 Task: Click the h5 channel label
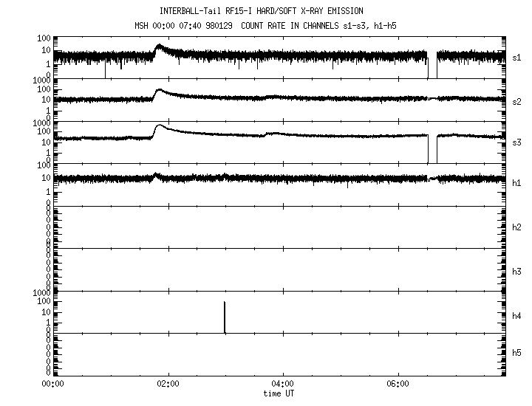[x=517, y=355]
